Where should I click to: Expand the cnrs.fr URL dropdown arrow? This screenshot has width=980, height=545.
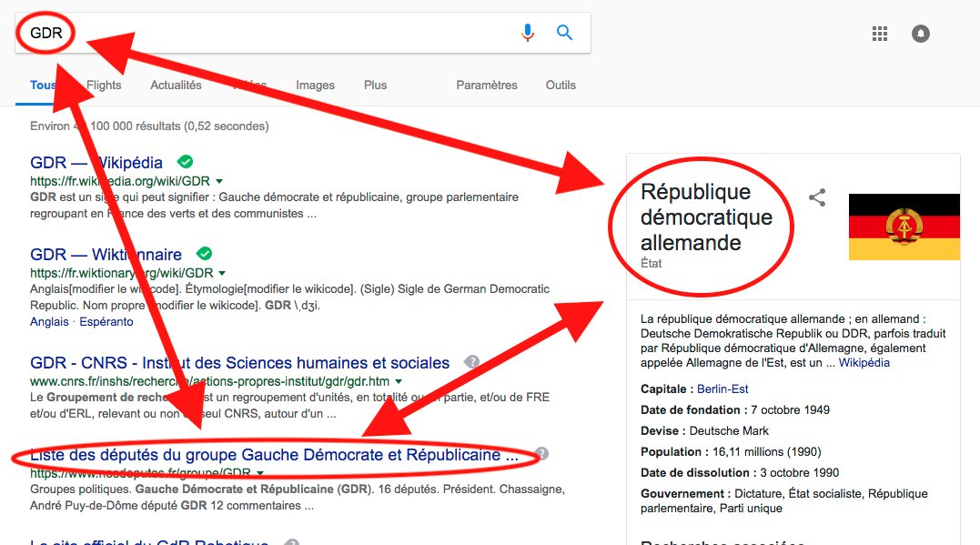pos(399,381)
